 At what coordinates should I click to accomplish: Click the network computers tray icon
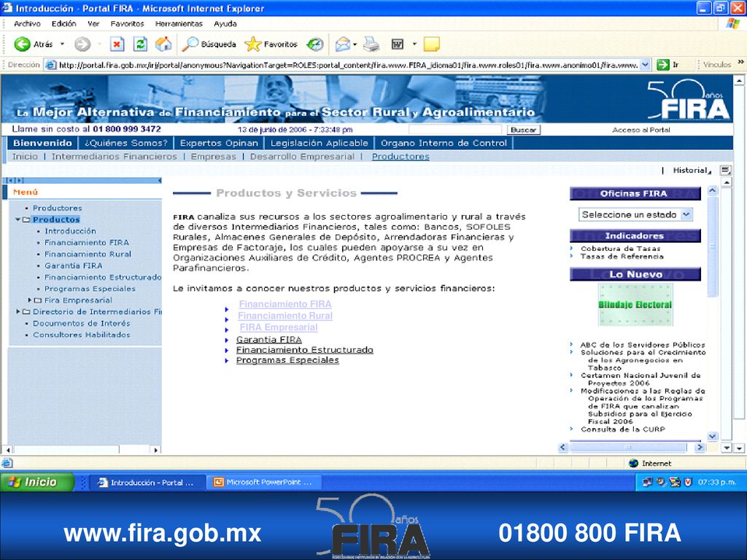pyautogui.click(x=647, y=482)
